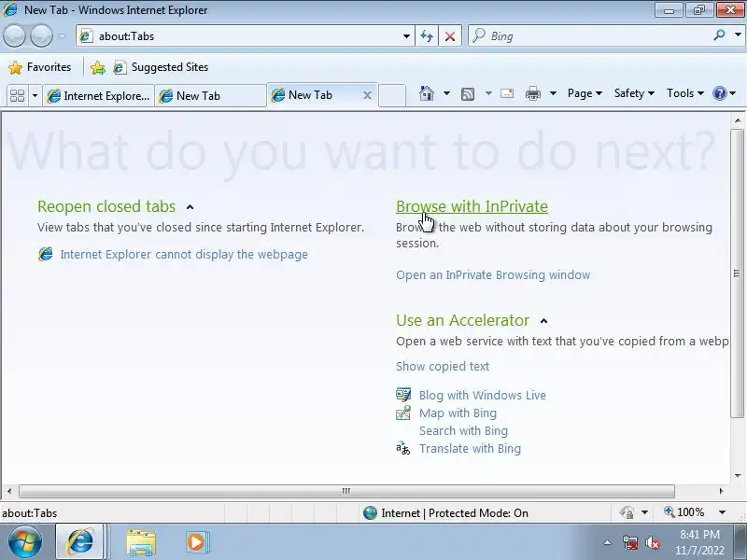This screenshot has height=560, width=747.
Task: Click the Blog with Windows Live icon
Action: (x=403, y=395)
